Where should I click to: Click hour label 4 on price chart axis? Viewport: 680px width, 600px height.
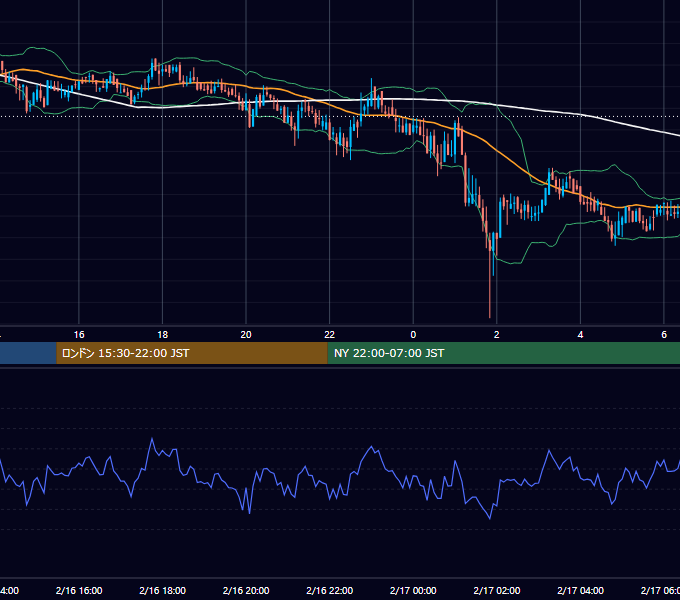580,335
